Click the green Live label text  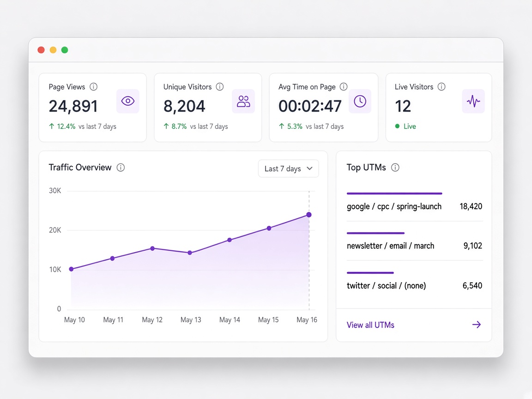[x=410, y=126]
